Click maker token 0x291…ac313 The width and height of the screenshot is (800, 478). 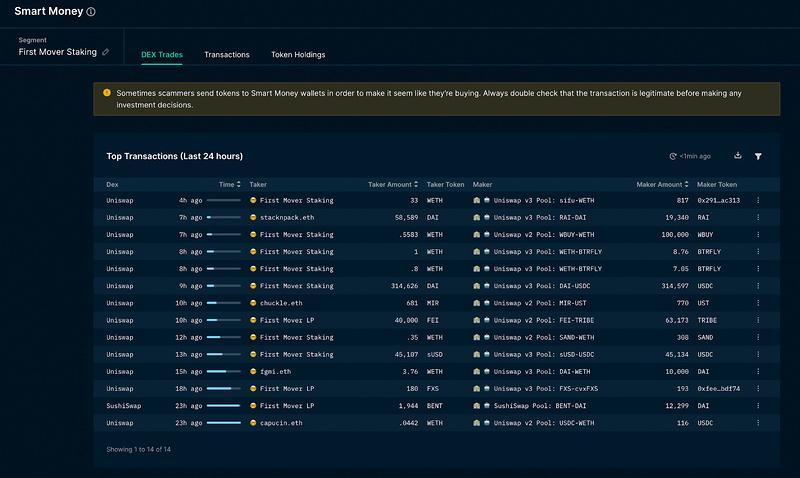point(718,200)
